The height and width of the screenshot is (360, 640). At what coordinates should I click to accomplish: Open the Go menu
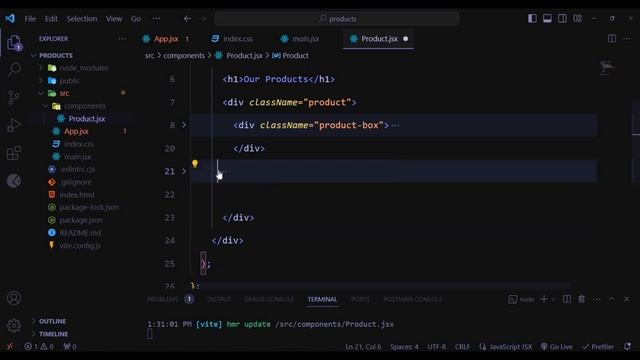tap(136, 19)
